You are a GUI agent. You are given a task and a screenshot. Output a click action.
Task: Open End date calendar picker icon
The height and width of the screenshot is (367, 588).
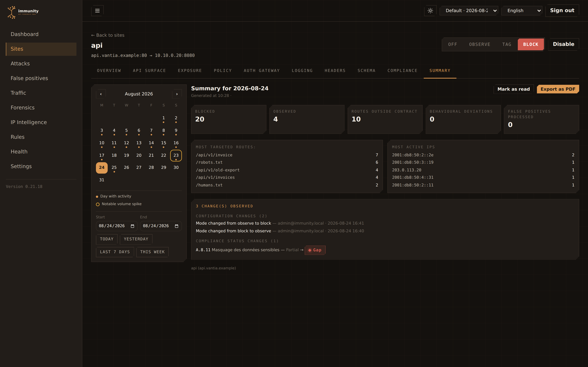[x=177, y=226]
